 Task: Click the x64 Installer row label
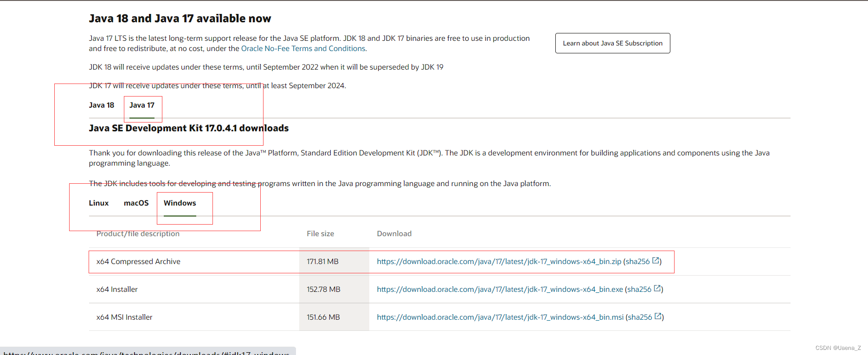(117, 290)
